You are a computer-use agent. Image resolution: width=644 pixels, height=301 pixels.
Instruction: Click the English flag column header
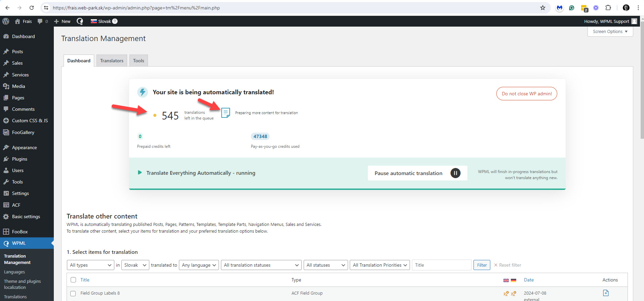coord(506,280)
